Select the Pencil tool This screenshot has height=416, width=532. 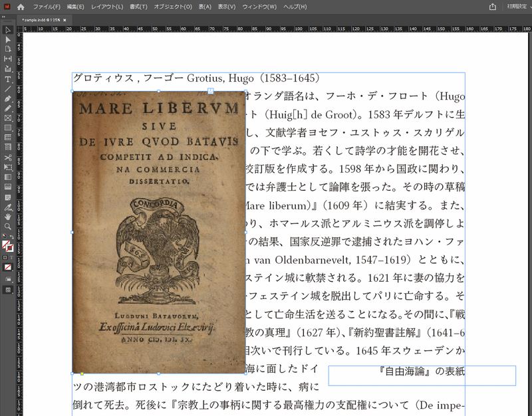click(7, 108)
